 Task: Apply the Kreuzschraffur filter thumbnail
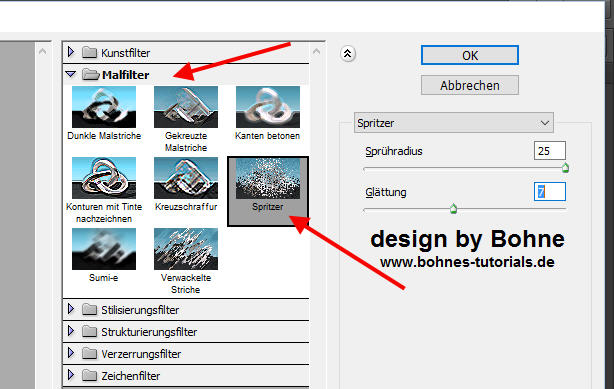pyautogui.click(x=186, y=178)
